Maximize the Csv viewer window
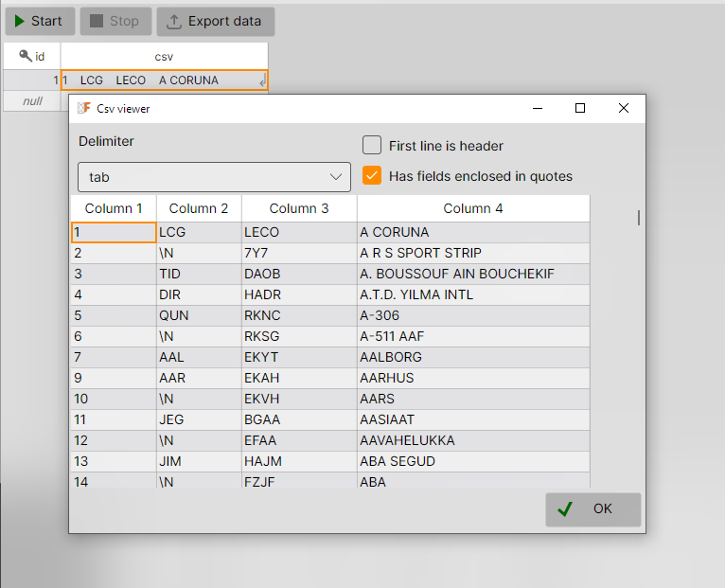 [580, 108]
